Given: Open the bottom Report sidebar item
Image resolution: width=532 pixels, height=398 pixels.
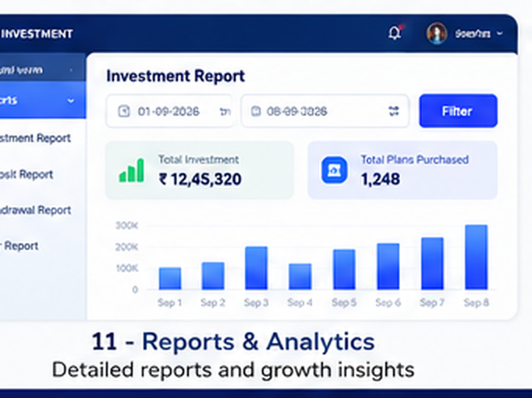Looking at the screenshot, I should pyautogui.click(x=19, y=246).
